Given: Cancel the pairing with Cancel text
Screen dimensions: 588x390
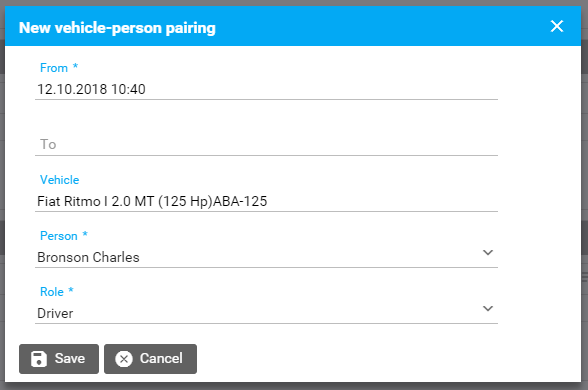Looking at the screenshot, I should tap(161, 358).
